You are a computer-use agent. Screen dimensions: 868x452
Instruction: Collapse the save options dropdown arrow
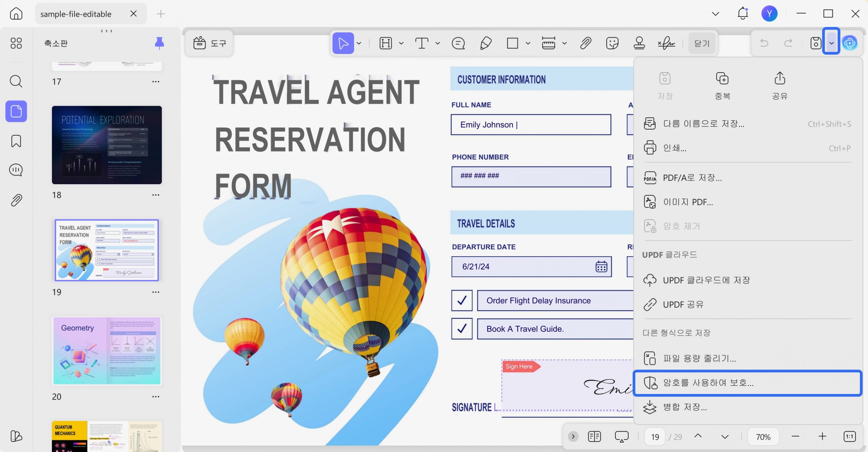(x=831, y=43)
